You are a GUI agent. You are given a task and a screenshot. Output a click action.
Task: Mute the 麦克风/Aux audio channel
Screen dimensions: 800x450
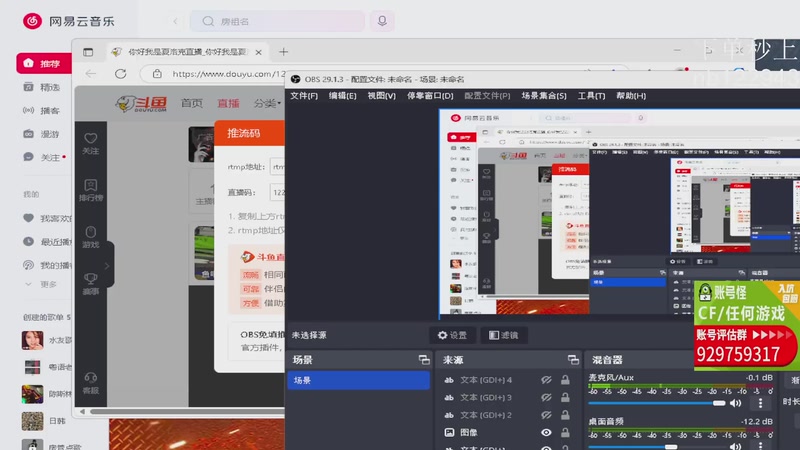735,403
